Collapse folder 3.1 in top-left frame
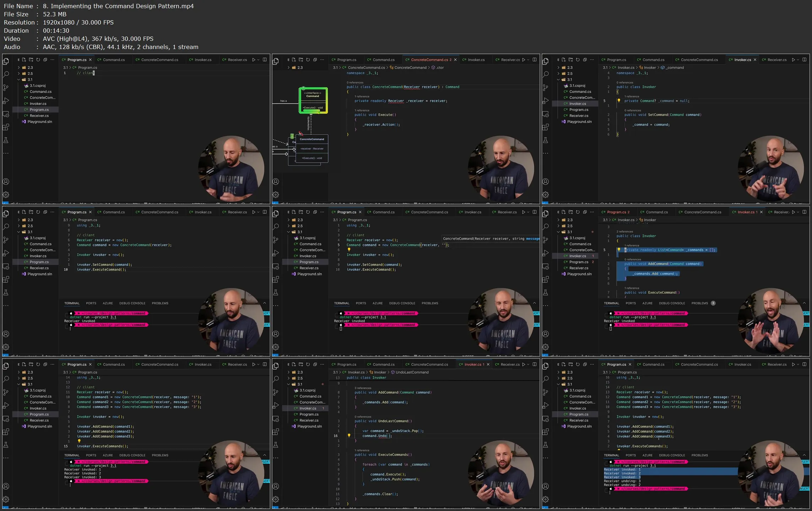The height and width of the screenshot is (511, 812). pos(19,80)
